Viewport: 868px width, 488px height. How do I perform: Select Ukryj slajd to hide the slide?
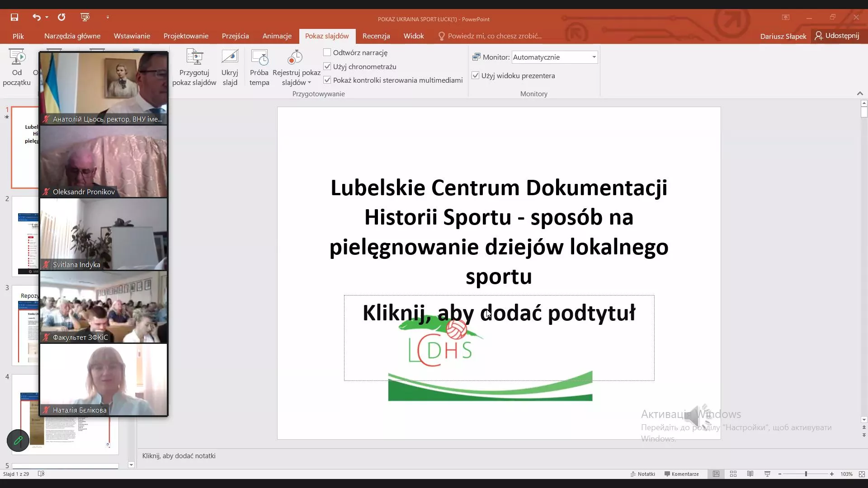pyautogui.click(x=230, y=66)
